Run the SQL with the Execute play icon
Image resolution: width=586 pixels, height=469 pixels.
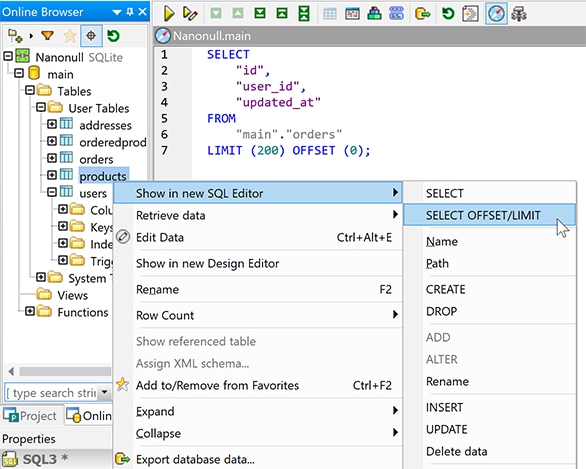pyautogui.click(x=169, y=14)
